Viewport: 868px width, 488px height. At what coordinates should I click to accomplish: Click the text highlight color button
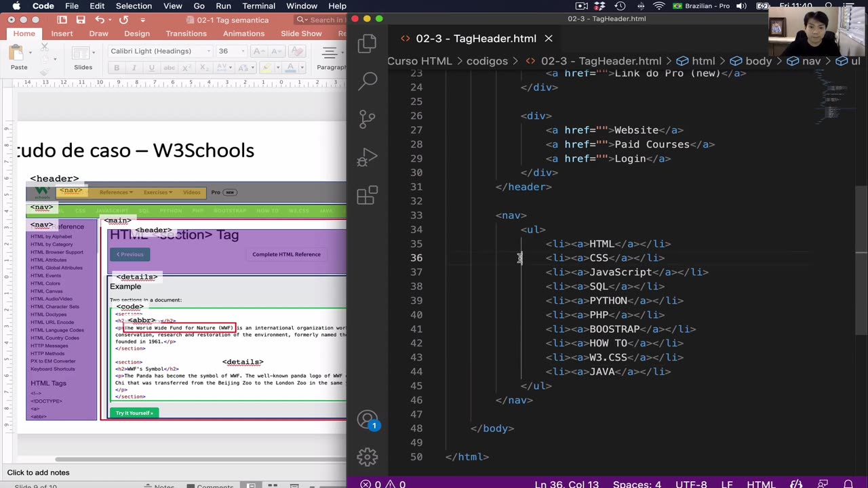[266, 67]
